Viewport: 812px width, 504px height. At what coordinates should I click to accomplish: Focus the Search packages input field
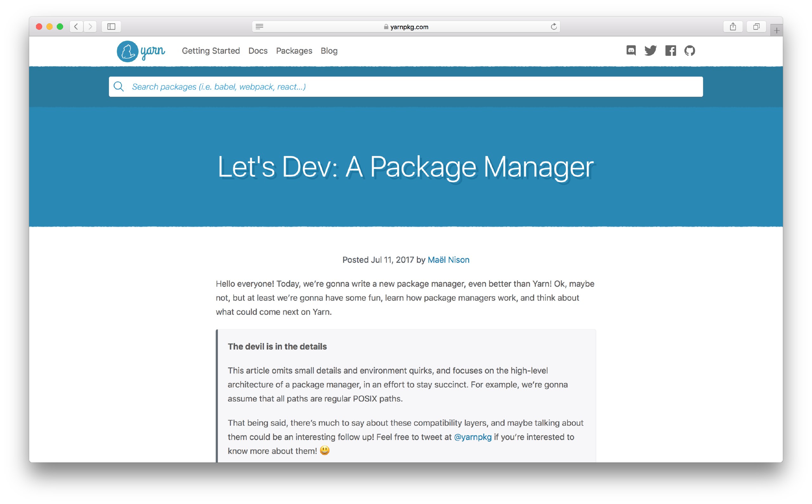pyautogui.click(x=406, y=87)
